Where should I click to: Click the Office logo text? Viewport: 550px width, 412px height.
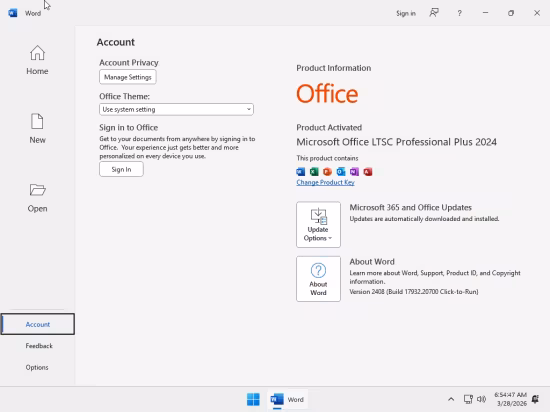point(327,94)
